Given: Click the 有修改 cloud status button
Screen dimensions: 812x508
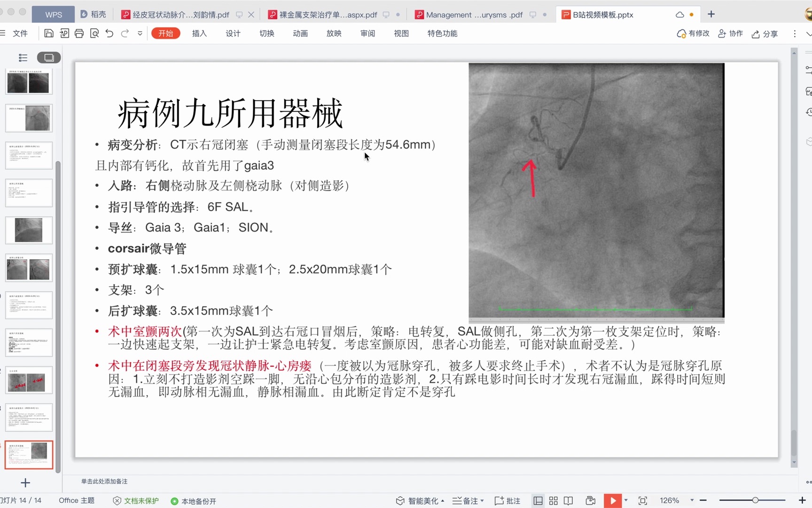Looking at the screenshot, I should [693, 33].
